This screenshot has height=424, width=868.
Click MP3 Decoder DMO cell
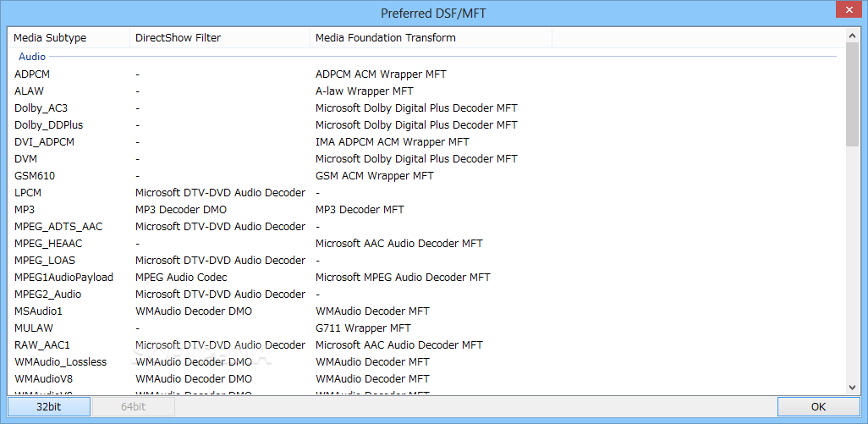point(181,209)
